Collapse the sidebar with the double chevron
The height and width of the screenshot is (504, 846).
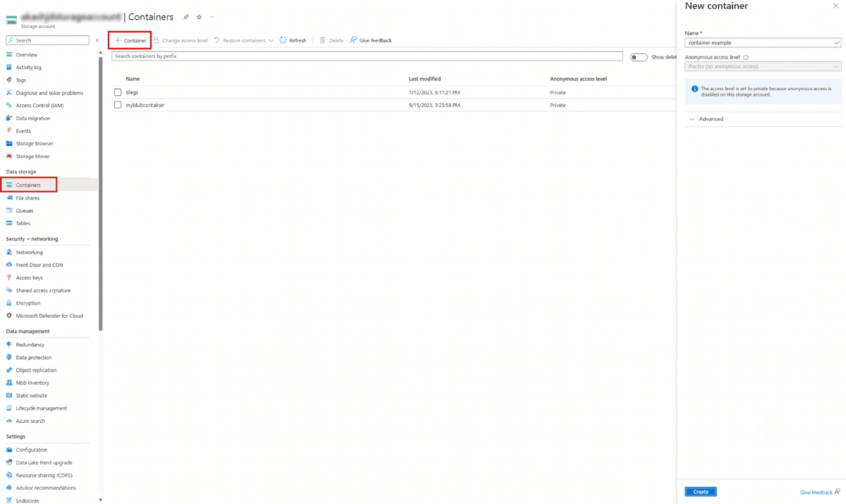tap(97, 40)
